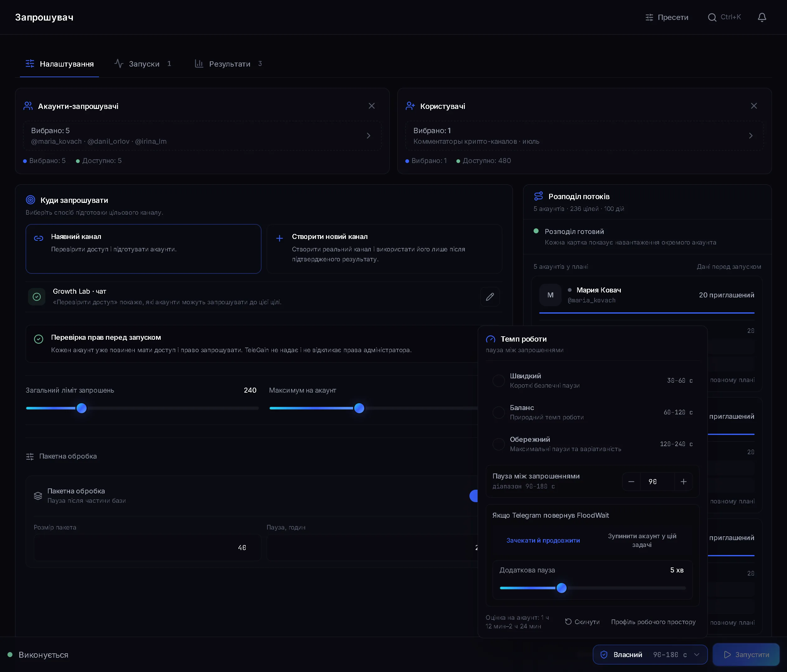Switch to the Налаштування tab
The image size is (787, 672).
point(59,64)
